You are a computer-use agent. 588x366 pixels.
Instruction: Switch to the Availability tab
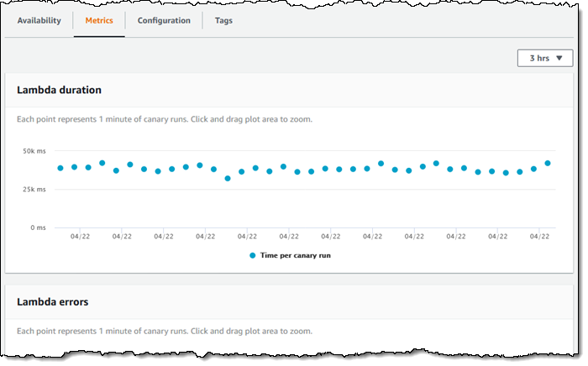coord(39,21)
